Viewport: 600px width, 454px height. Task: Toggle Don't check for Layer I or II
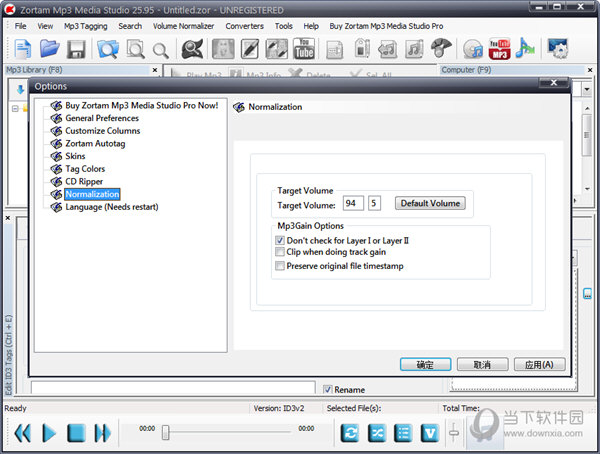pyautogui.click(x=280, y=240)
